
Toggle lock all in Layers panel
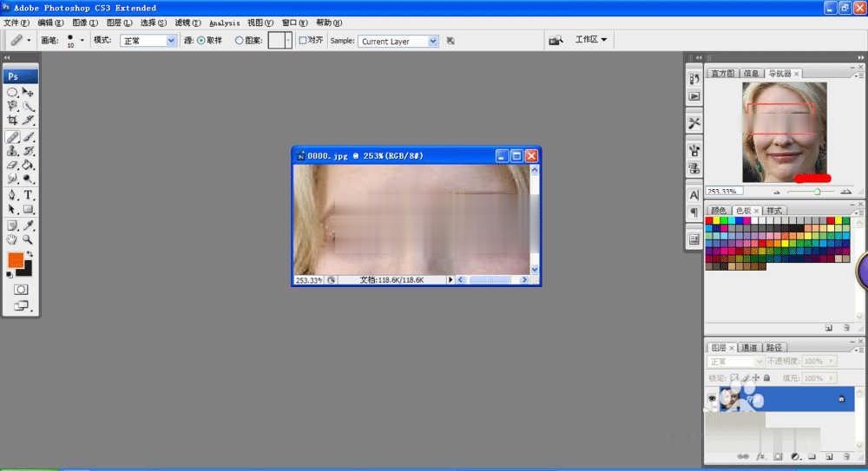766,378
